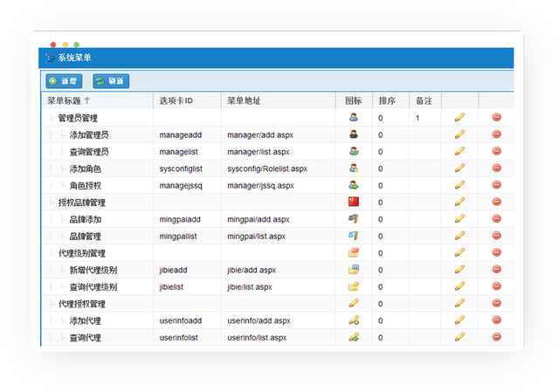Delete the 代理级别管理 row
Viewport: 559px width, 392px height.
[x=496, y=252]
